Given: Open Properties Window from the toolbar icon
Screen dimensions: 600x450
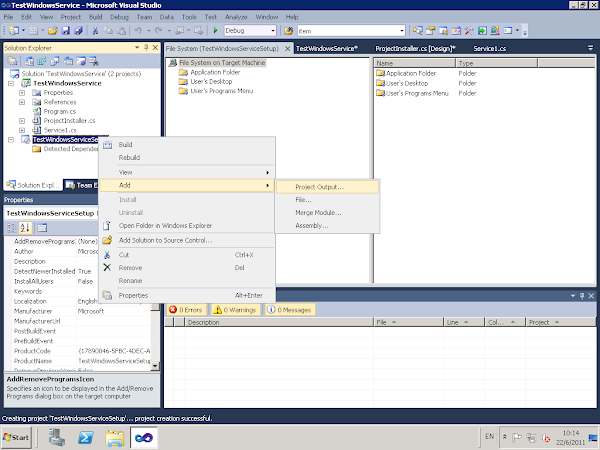Looking at the screenshot, I should (430, 31).
